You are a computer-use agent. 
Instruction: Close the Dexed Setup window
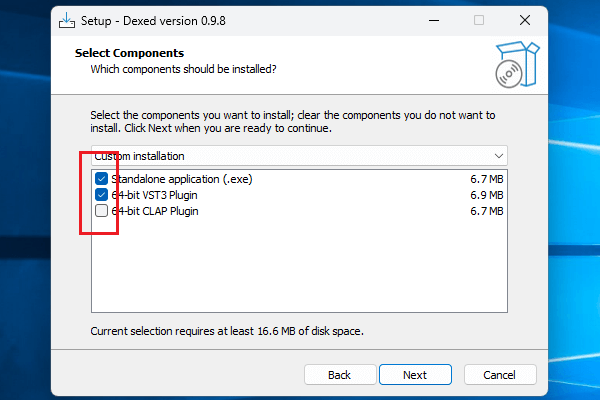tap(525, 20)
